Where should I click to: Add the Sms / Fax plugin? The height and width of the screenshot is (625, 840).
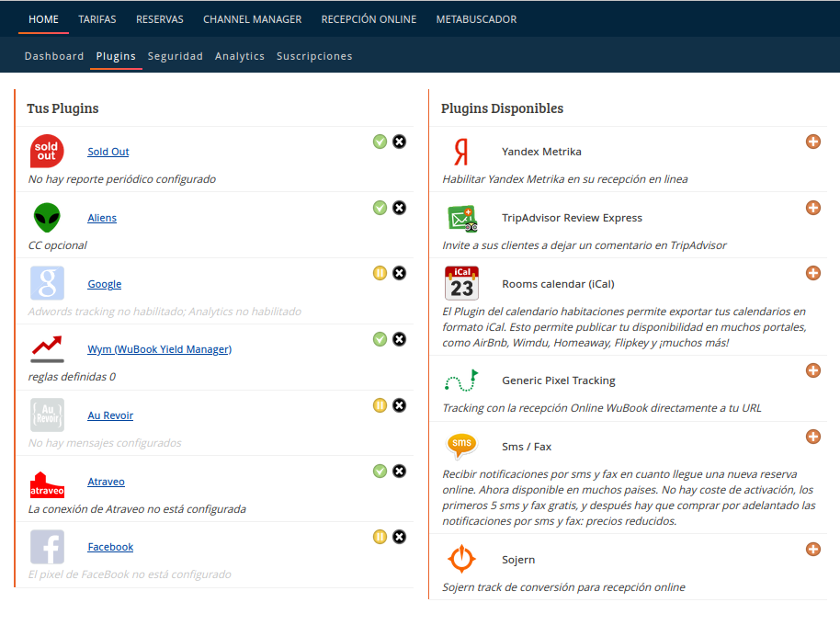pos(812,437)
